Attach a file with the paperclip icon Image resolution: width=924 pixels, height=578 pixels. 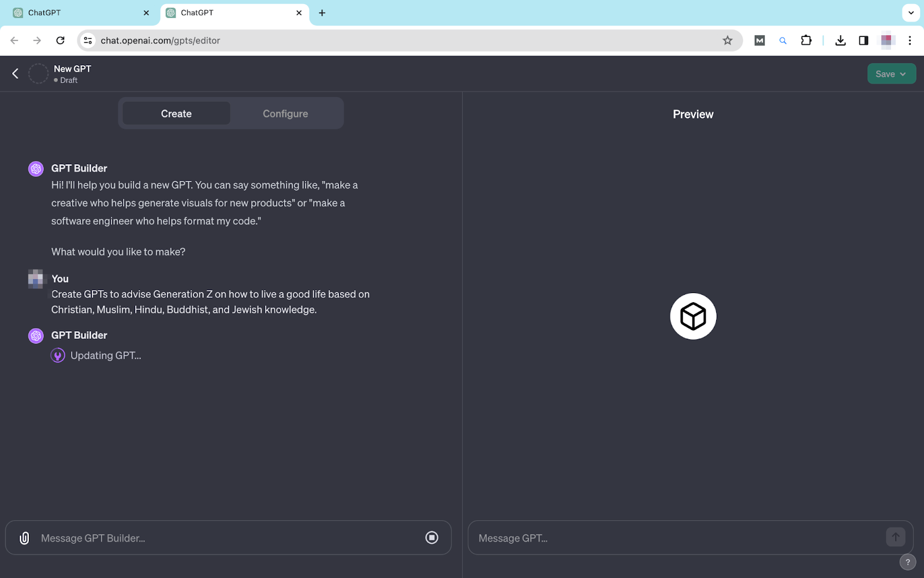click(x=24, y=538)
